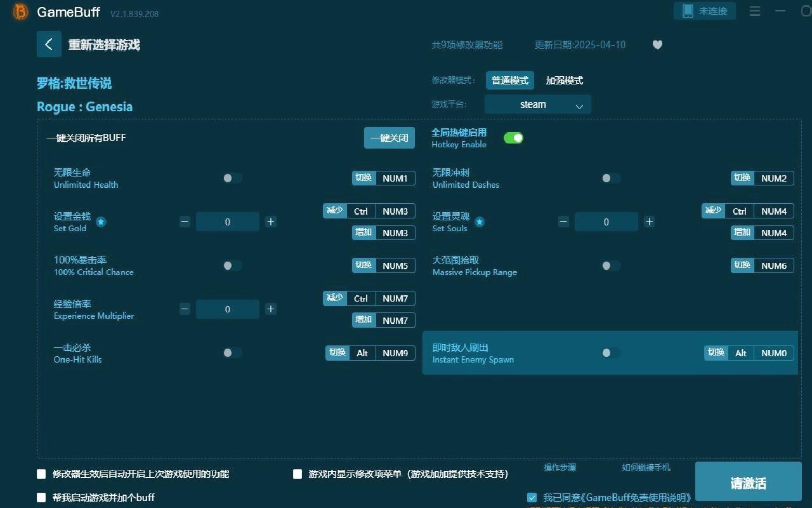Click 减少 Ctrl NUM4 hotkey for Set Souls
812x508 pixels.
tap(748, 211)
